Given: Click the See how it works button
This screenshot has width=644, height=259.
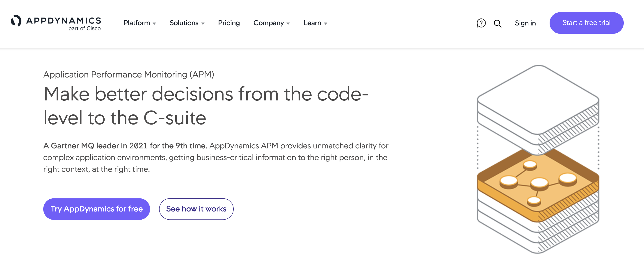Looking at the screenshot, I should click(196, 209).
